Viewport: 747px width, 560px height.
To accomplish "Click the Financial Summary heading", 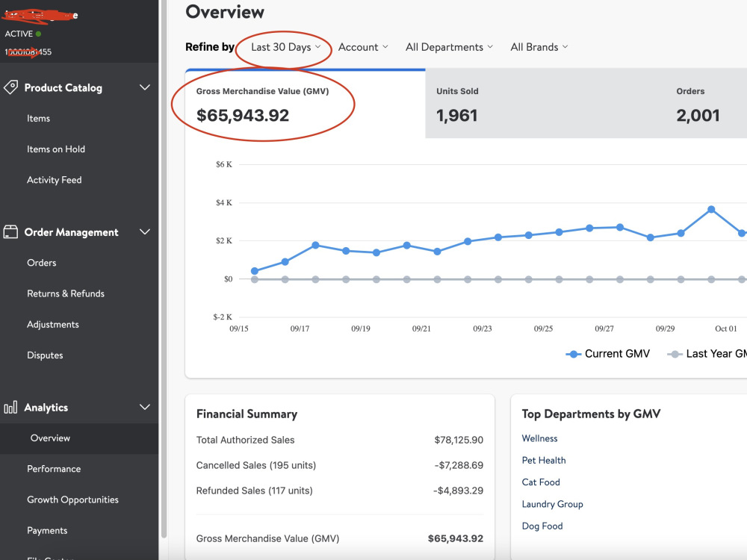I will [247, 414].
